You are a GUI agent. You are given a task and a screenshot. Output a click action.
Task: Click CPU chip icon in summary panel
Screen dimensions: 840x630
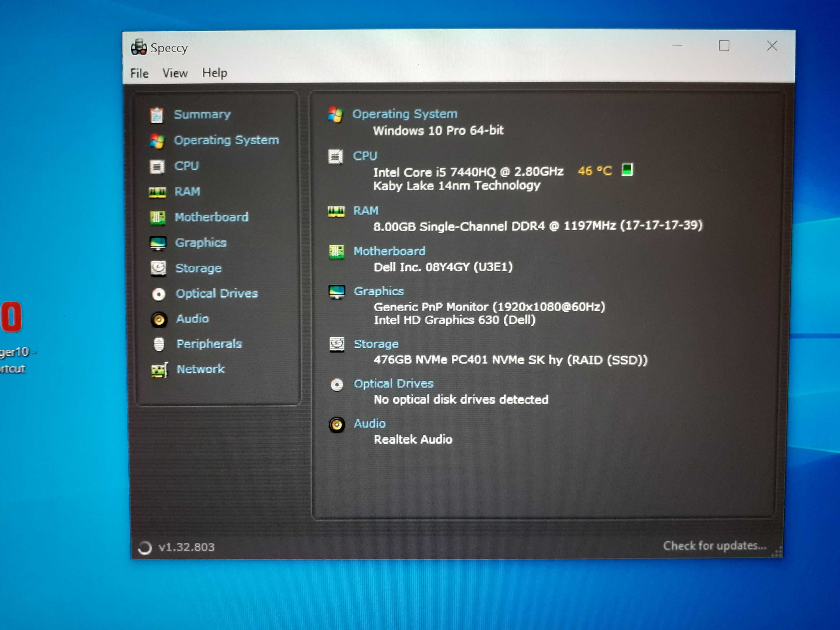(x=335, y=156)
